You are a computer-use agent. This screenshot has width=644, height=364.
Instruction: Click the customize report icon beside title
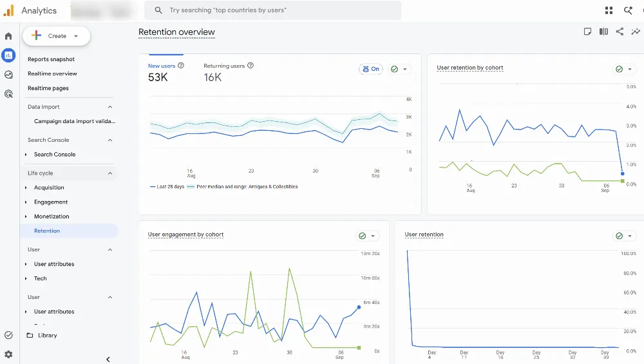click(587, 32)
